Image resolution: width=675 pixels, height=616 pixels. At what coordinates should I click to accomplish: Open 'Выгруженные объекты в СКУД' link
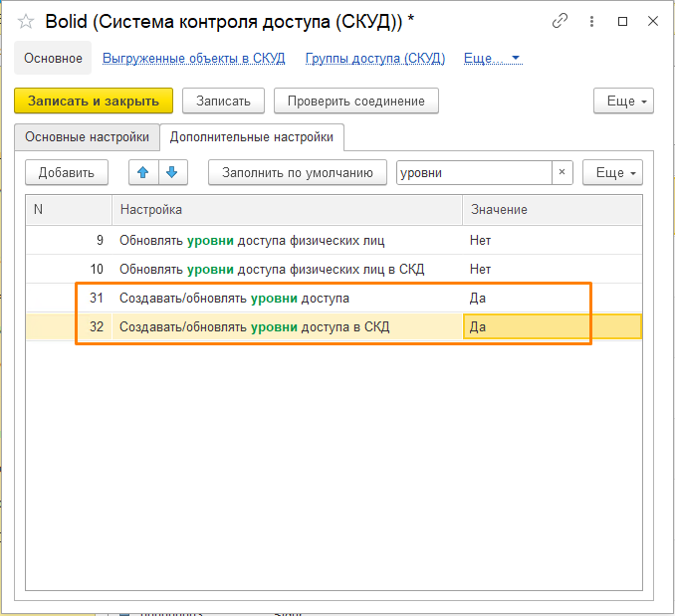(x=194, y=59)
